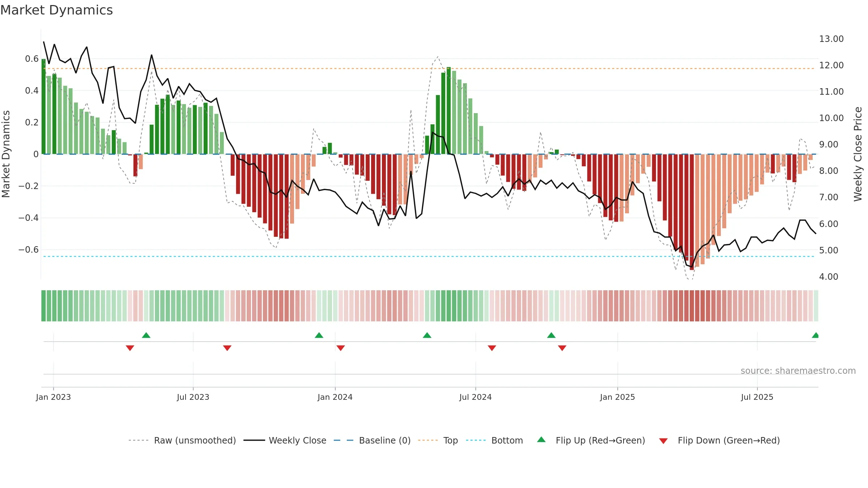868x488 pixels.
Task: Toggle the Top legend entry
Action: [438, 440]
